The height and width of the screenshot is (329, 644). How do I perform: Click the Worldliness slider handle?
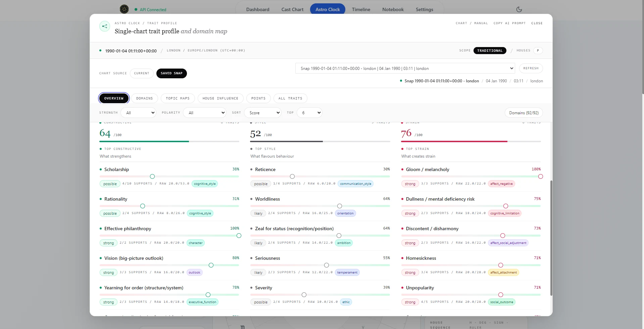[340, 206]
